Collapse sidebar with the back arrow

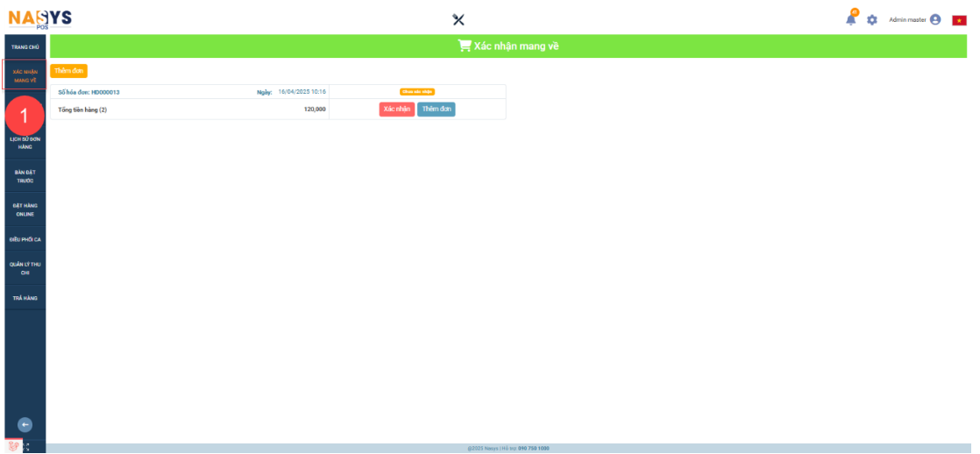pos(25,424)
